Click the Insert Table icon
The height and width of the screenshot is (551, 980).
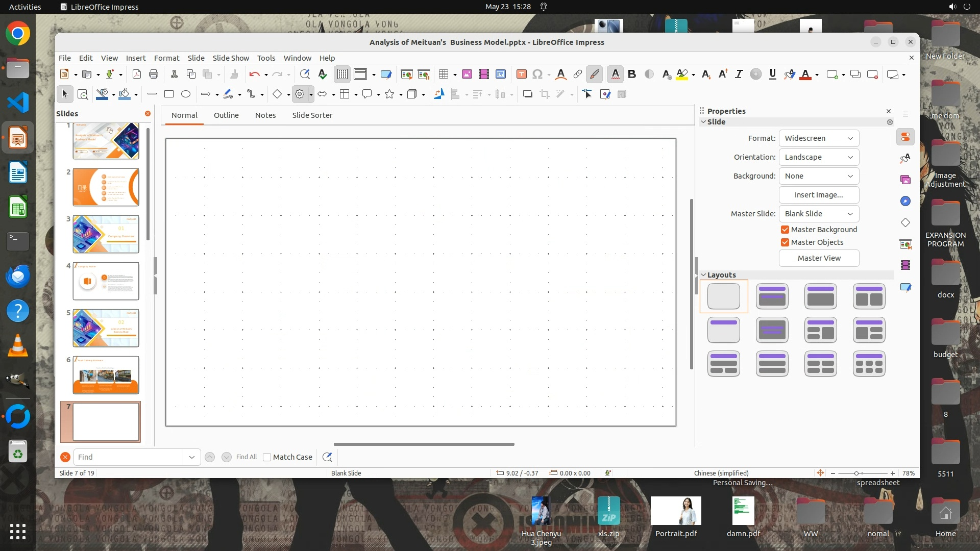[x=443, y=74]
